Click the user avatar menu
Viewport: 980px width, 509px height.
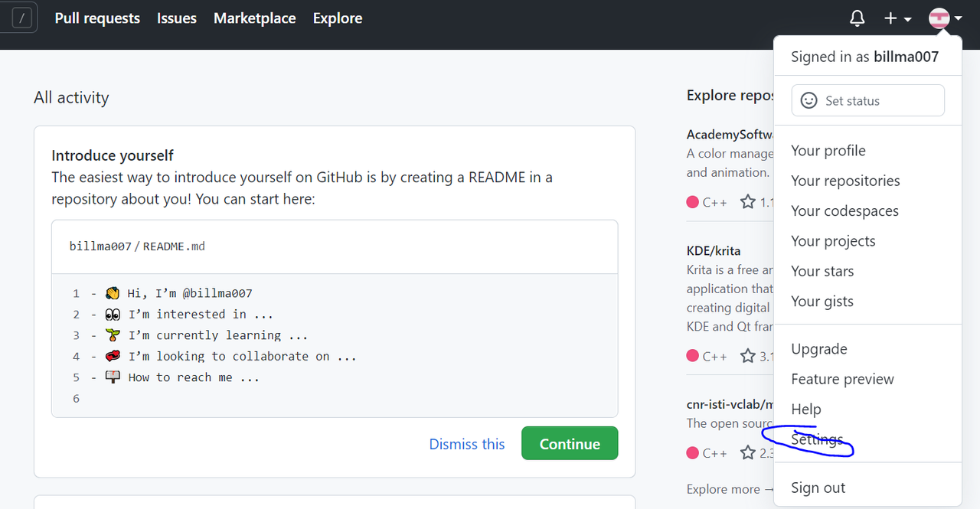(x=946, y=18)
